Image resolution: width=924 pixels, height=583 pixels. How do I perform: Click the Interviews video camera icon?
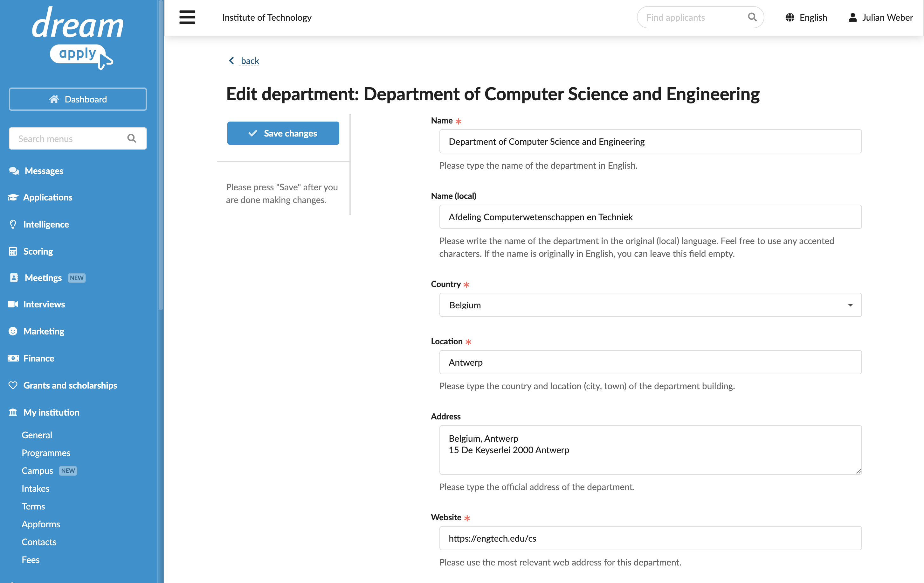(13, 304)
